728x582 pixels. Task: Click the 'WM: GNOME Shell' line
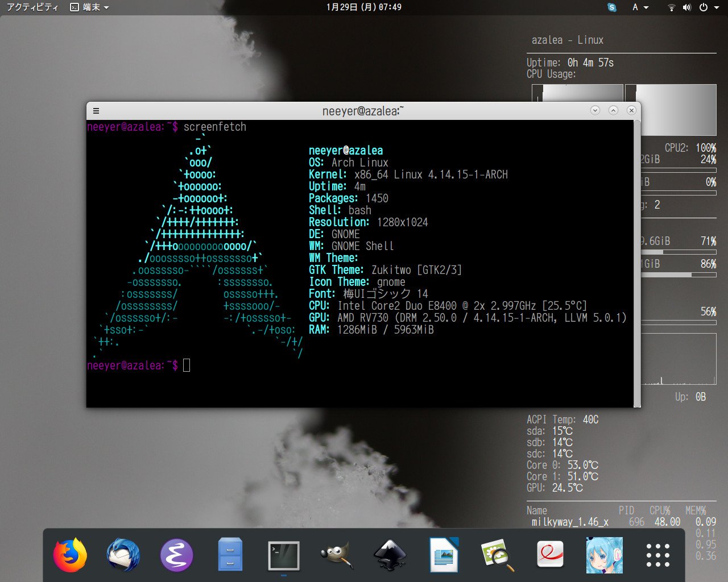coord(351,246)
